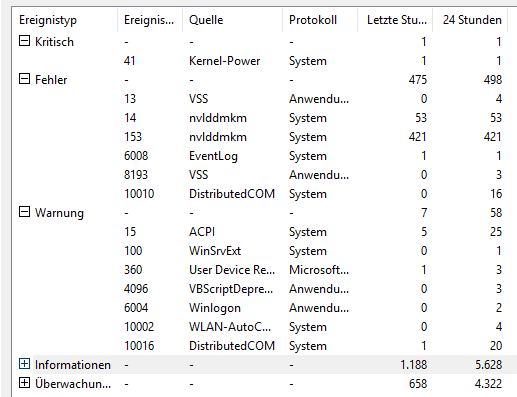This screenshot has width=517, height=397.
Task: Click the 498 count in Fehler row
Action: point(493,80)
